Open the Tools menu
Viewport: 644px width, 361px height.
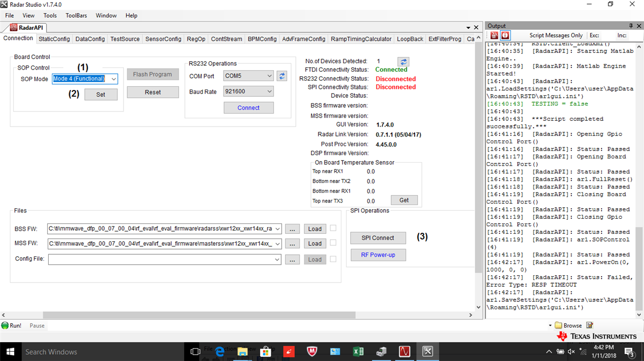50,16
